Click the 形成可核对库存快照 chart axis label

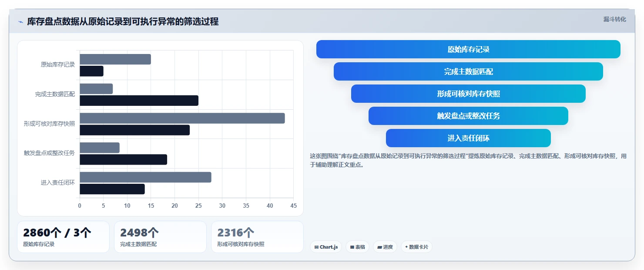tap(49, 124)
